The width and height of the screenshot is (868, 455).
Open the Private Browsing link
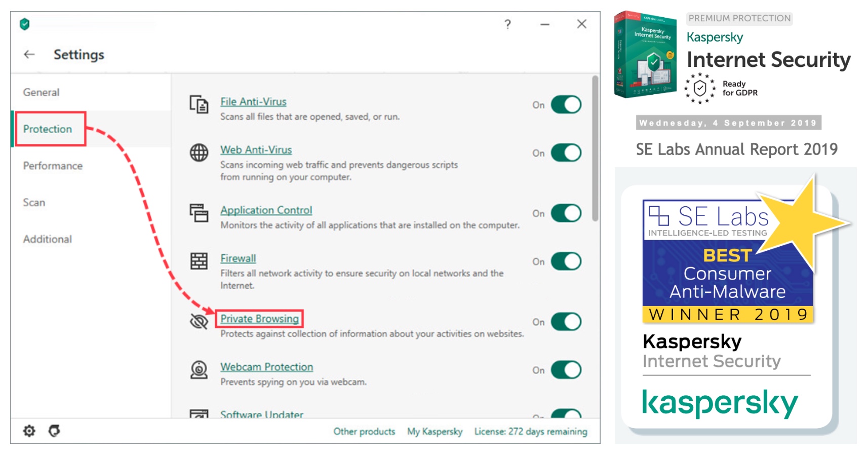tap(259, 319)
